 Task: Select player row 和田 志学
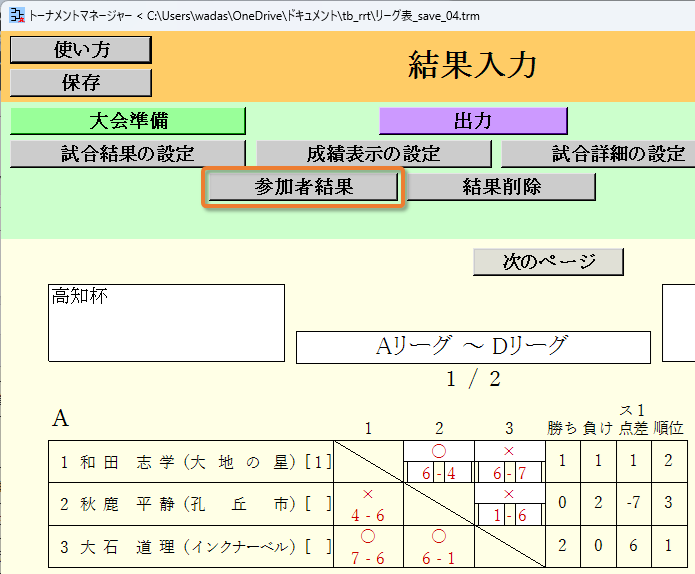pyautogui.click(x=191, y=462)
